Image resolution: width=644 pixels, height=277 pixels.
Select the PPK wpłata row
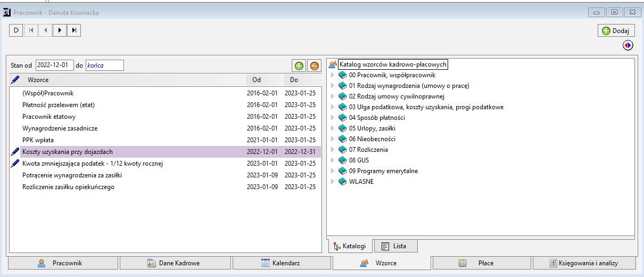(165, 140)
